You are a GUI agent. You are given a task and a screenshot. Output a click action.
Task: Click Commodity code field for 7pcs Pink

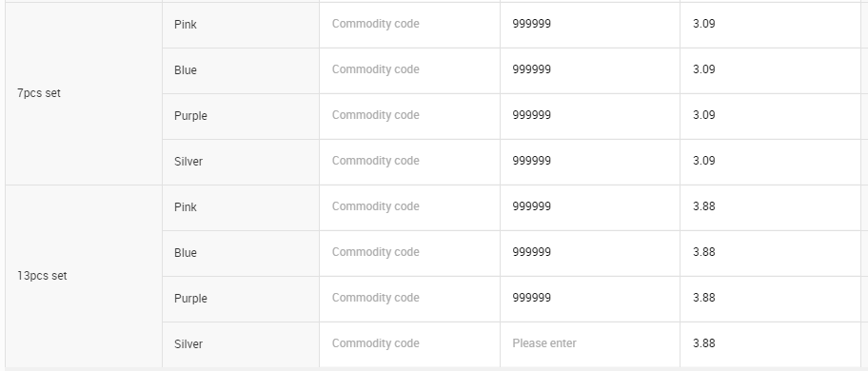pos(409,25)
